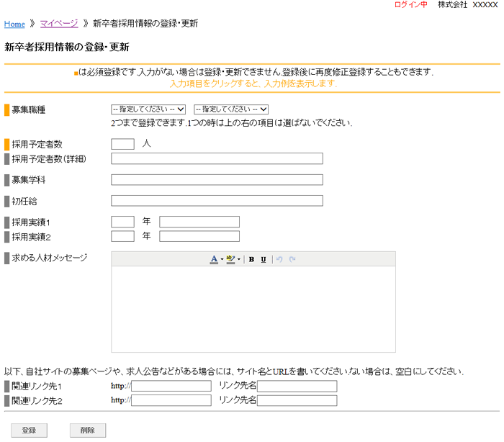Image resolution: width=504 pixels, height=442 pixels.
Task: Open the highlight color dropdown arrow
Action: (239, 259)
